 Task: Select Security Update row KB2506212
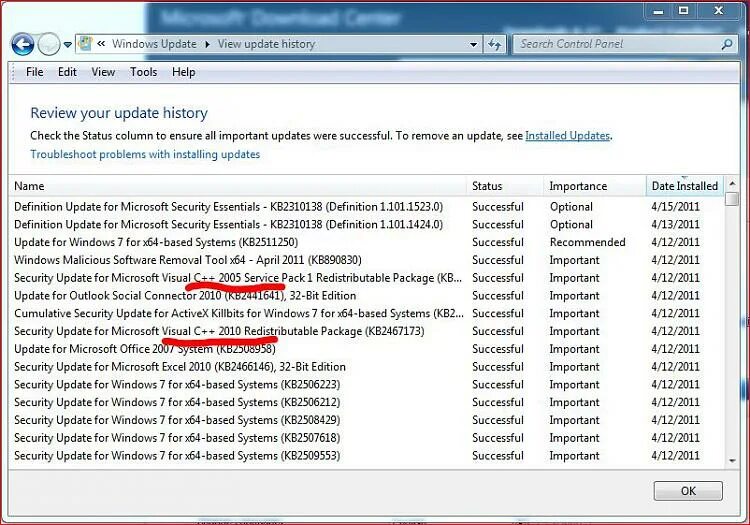pyautogui.click(x=366, y=402)
